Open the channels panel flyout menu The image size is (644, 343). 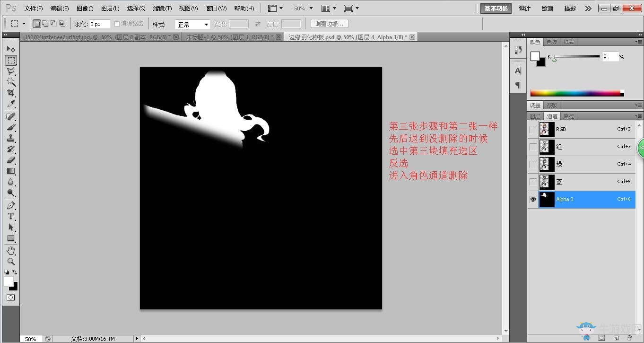coord(638,116)
